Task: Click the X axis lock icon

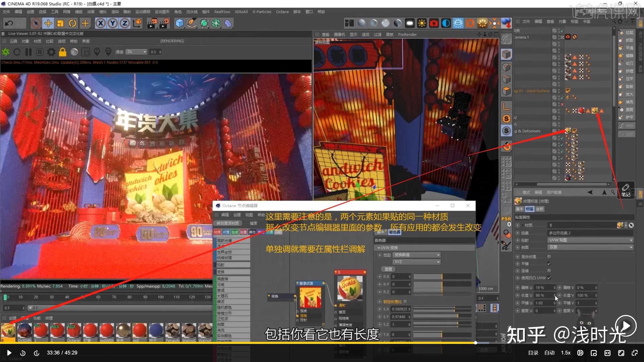Action: (x=100, y=23)
